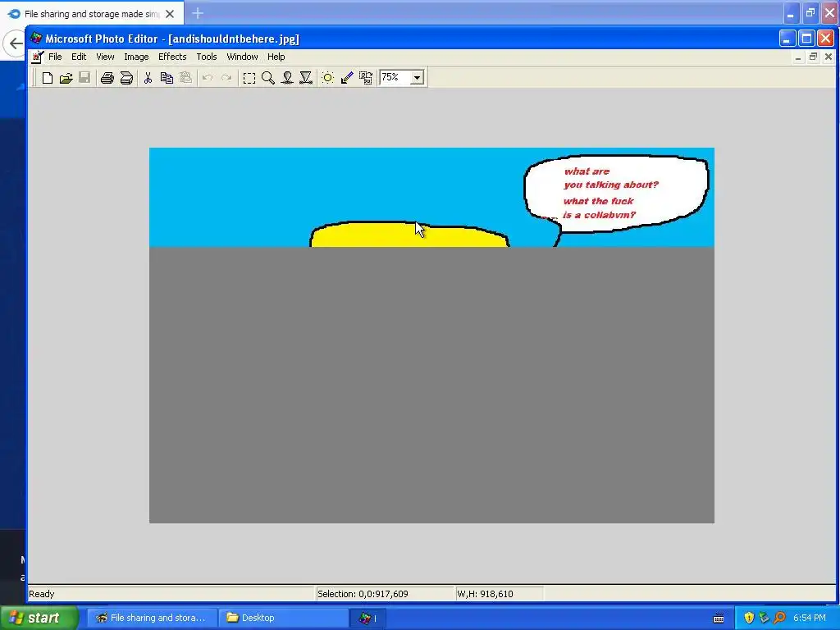
Task: Select Set Transparent Color pencil tool
Action: click(347, 78)
